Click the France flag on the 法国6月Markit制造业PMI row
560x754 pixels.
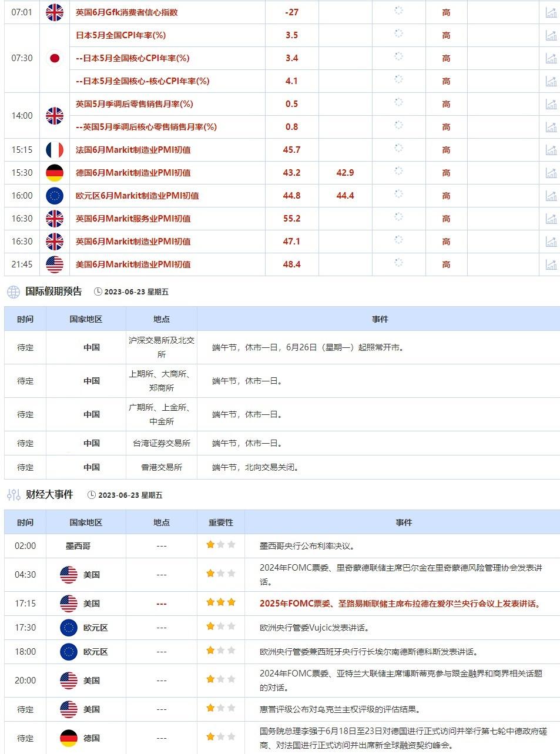pos(55,149)
